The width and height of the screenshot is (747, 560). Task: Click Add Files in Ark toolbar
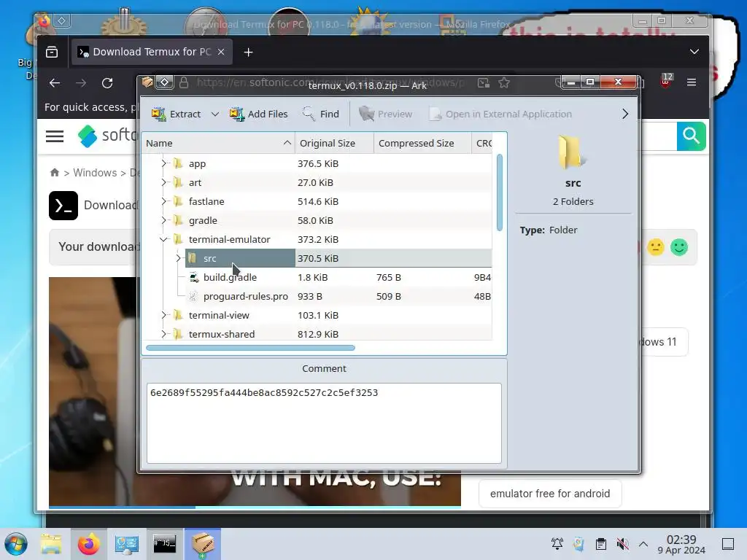pos(259,114)
